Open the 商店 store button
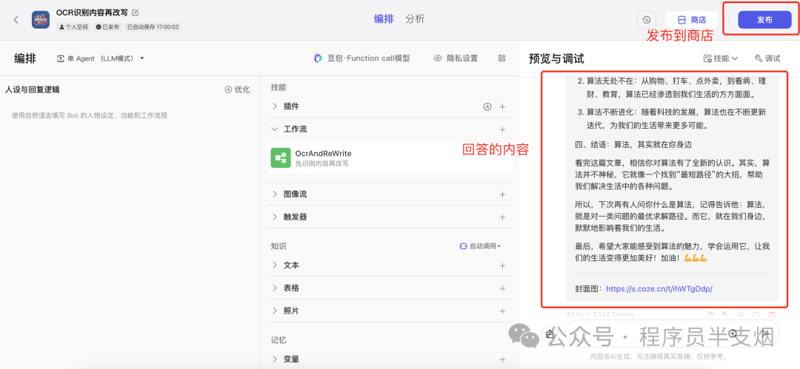Viewport: 800px width, 369px height. pos(691,20)
